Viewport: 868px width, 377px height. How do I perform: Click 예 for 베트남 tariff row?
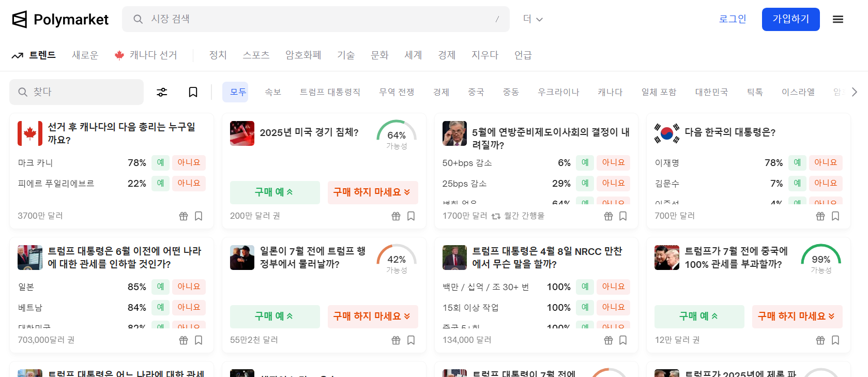pyautogui.click(x=160, y=307)
